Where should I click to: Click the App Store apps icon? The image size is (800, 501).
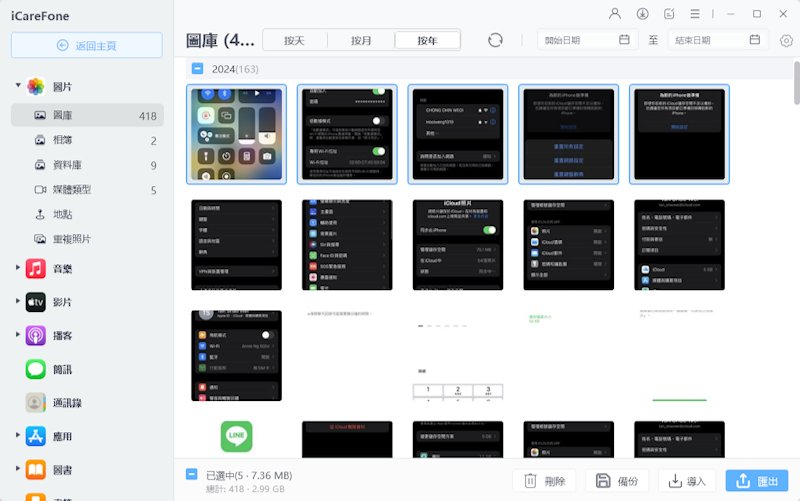tap(36, 436)
